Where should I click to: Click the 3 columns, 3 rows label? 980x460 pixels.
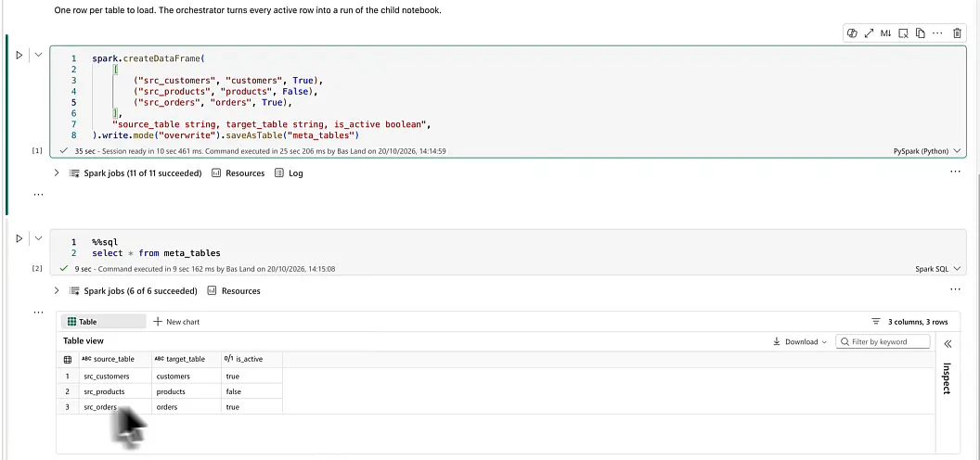point(918,322)
